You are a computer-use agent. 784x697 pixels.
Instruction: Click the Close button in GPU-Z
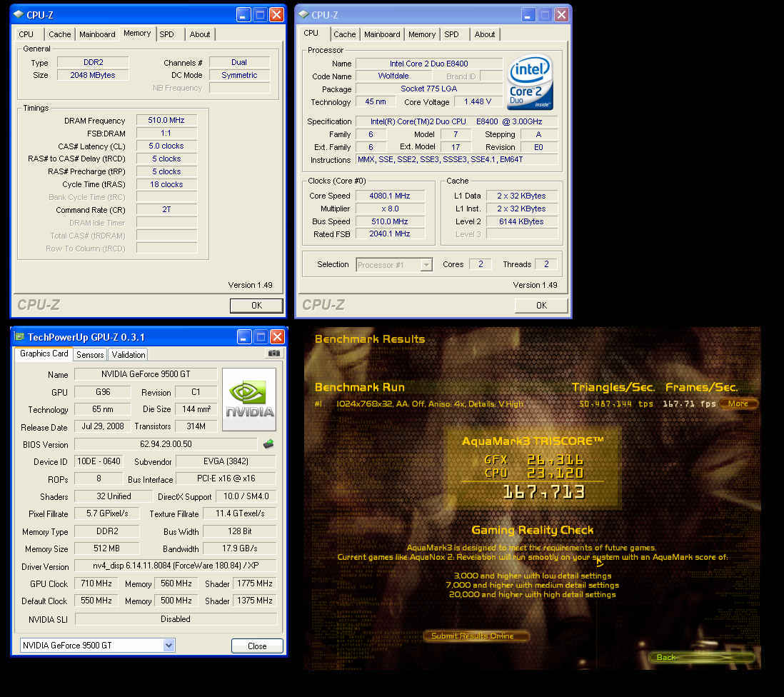(257, 646)
